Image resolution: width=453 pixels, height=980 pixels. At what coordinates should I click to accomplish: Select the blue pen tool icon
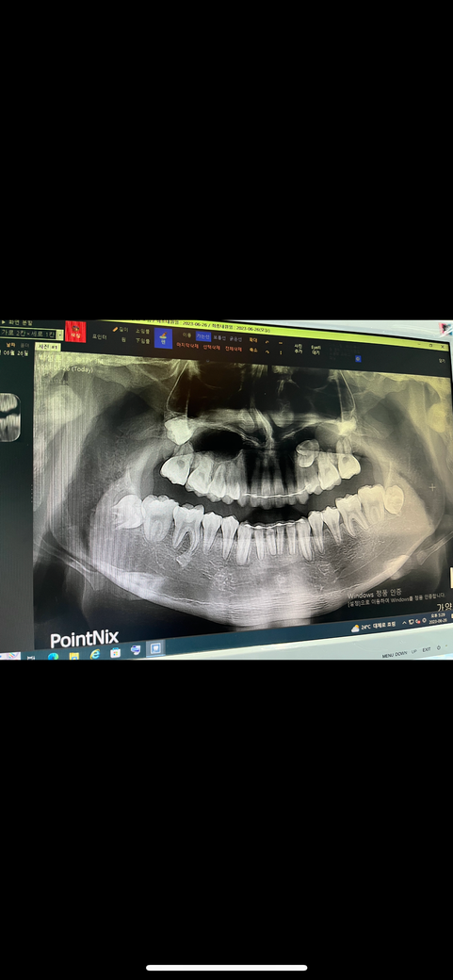point(163,337)
